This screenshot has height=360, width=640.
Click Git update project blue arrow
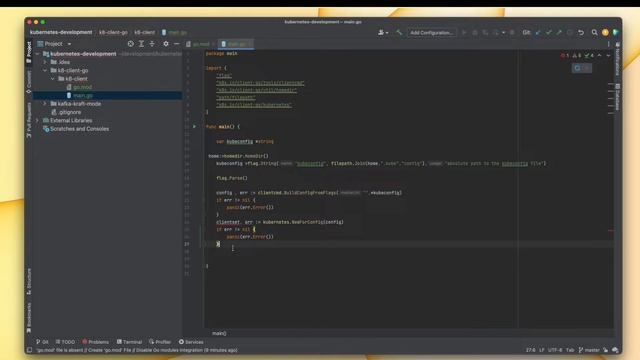[538, 32]
